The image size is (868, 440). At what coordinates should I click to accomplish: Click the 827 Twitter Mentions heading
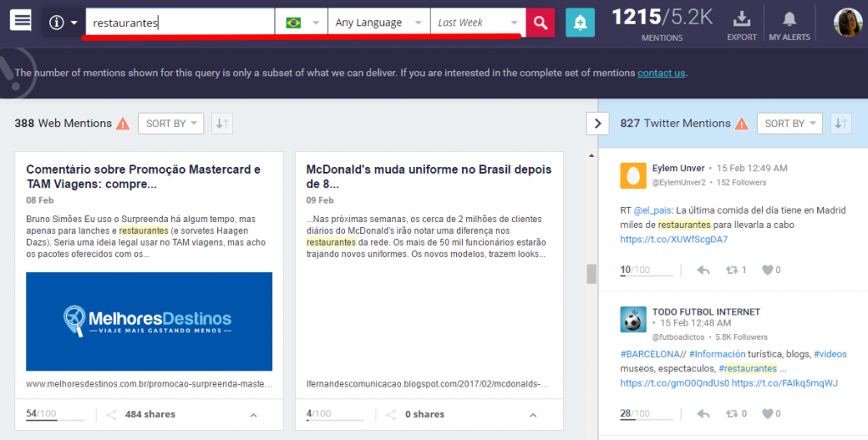click(676, 124)
